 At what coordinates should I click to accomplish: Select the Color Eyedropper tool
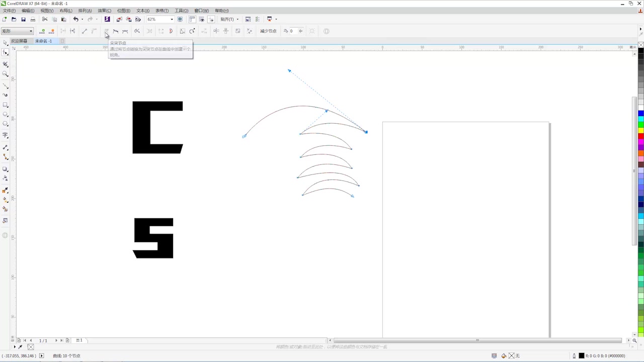[x=6, y=191]
